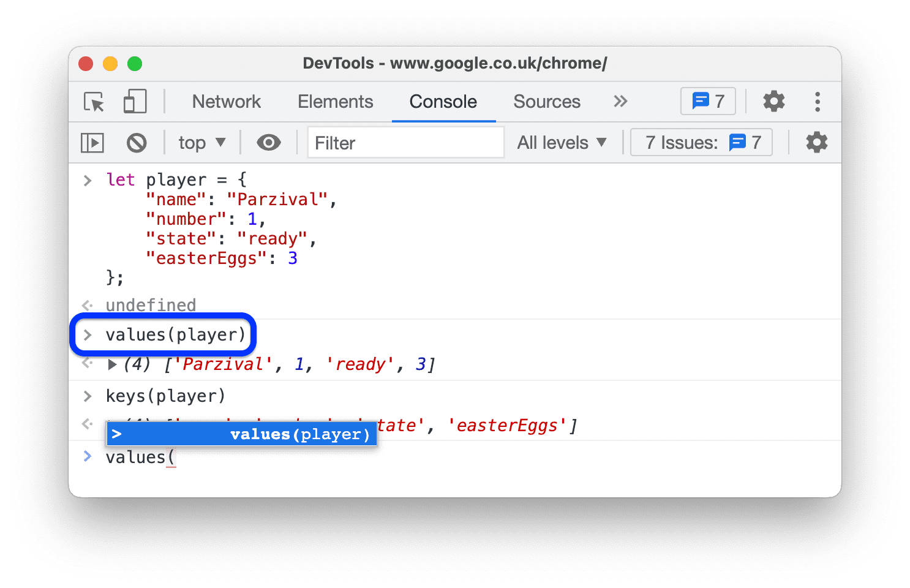This screenshot has width=910, height=588.
Task: Select the values(player) autocomplete suggestion
Action: [x=243, y=434]
